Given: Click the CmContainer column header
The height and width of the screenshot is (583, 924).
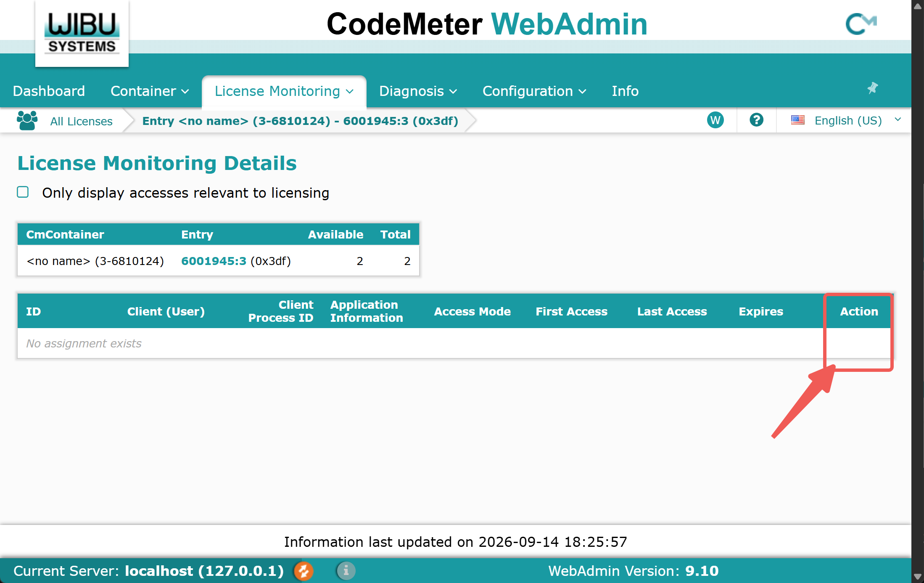Looking at the screenshot, I should click(65, 235).
